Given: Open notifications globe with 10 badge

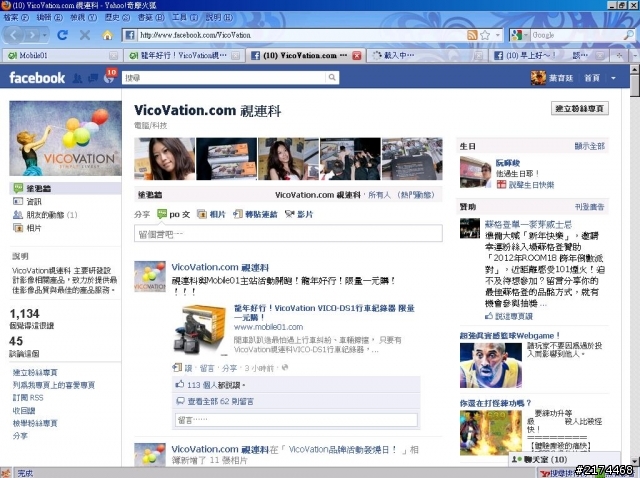Looking at the screenshot, I should (109, 76).
